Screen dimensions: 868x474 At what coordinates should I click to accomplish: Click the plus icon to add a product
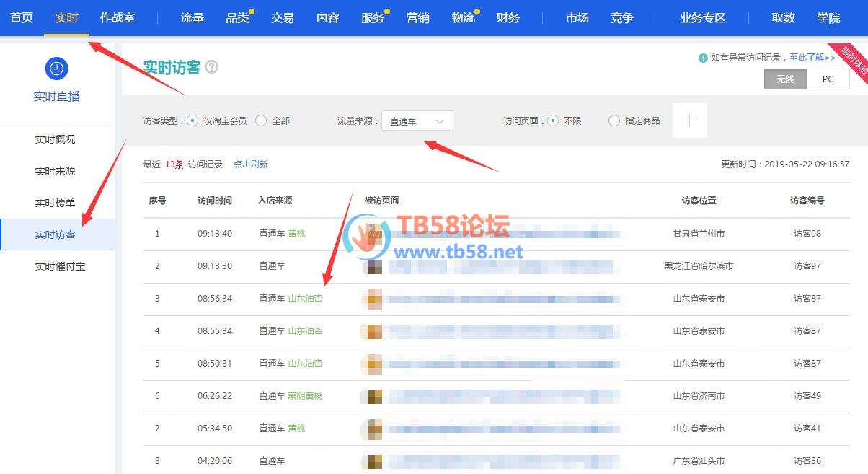689,120
